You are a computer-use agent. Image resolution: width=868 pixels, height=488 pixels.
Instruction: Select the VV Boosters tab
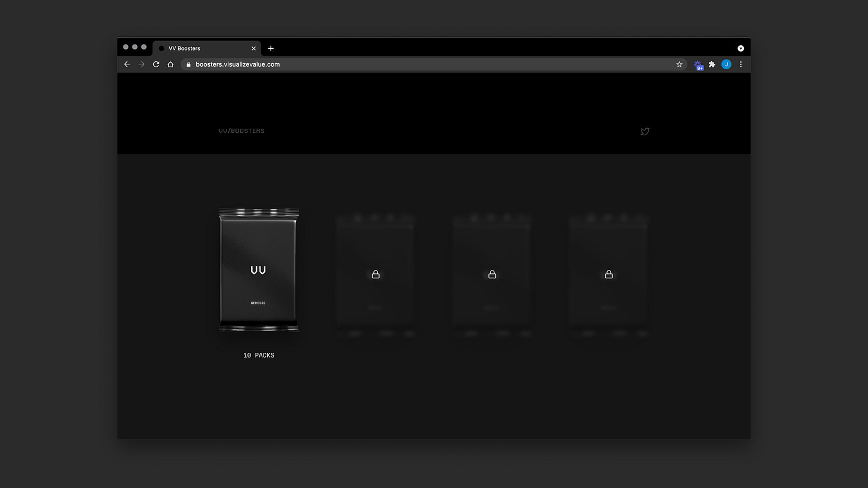[207, 48]
